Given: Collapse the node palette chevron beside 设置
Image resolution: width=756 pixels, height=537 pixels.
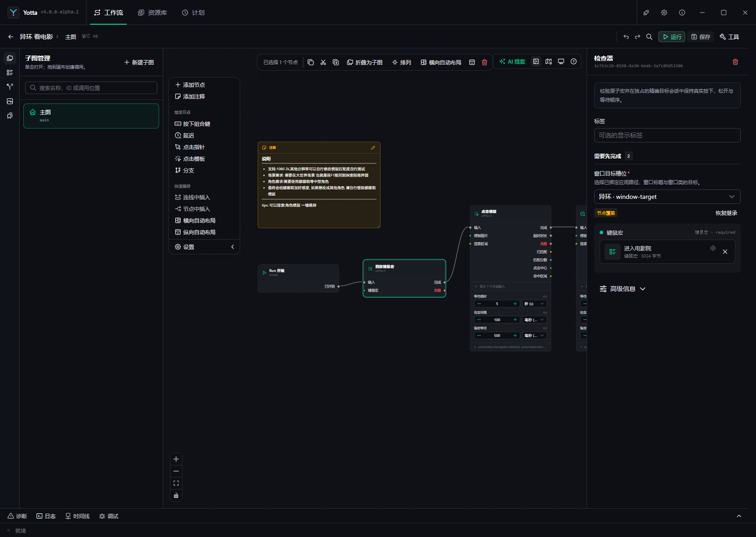Looking at the screenshot, I should [x=233, y=247].
